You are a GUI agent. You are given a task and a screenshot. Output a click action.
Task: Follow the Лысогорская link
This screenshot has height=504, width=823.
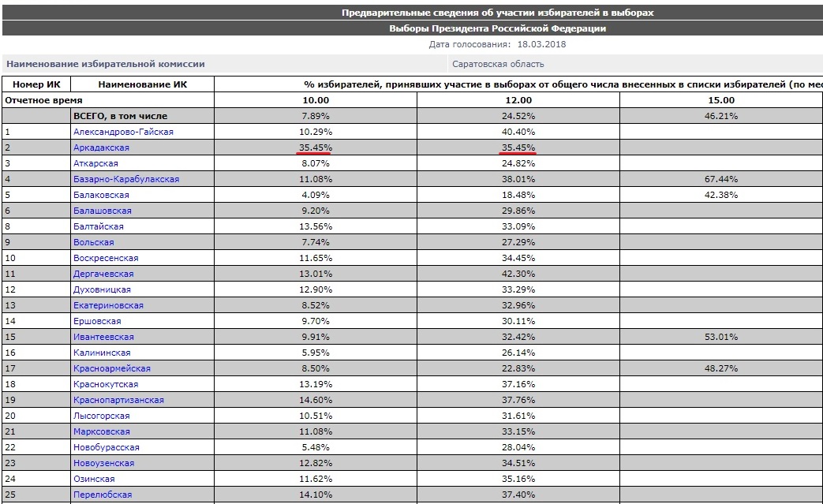click(x=101, y=415)
